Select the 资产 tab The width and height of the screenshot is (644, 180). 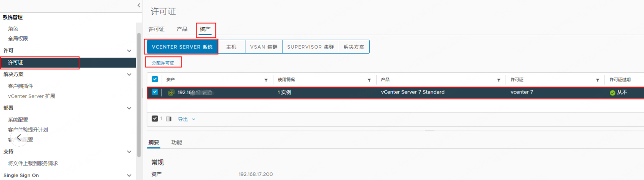tap(205, 29)
